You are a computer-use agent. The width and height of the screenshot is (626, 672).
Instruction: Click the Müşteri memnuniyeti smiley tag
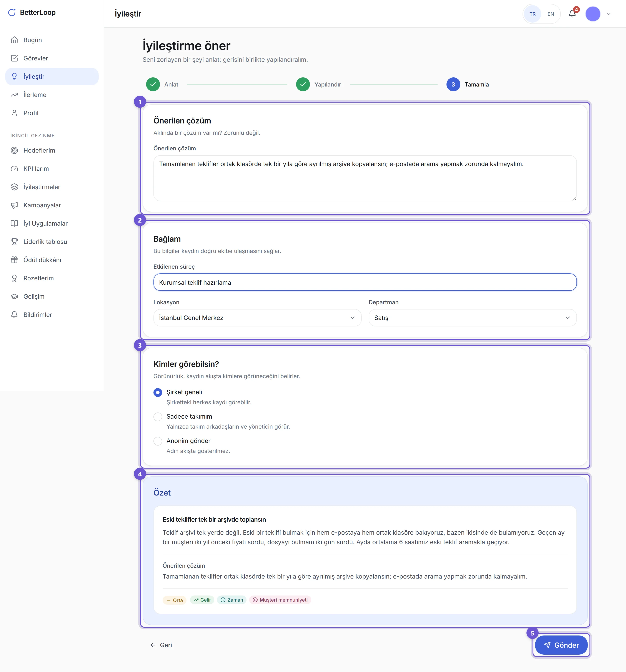(280, 600)
